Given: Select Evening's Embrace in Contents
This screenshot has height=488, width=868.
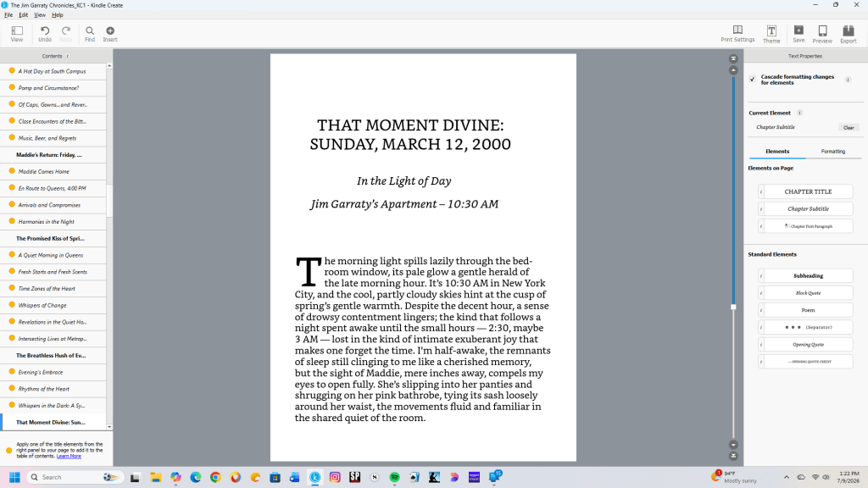Looking at the screenshot, I should coord(41,373).
